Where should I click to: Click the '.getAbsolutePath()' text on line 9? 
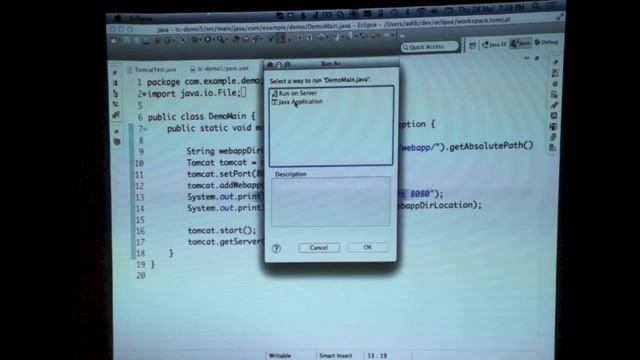click(x=489, y=146)
